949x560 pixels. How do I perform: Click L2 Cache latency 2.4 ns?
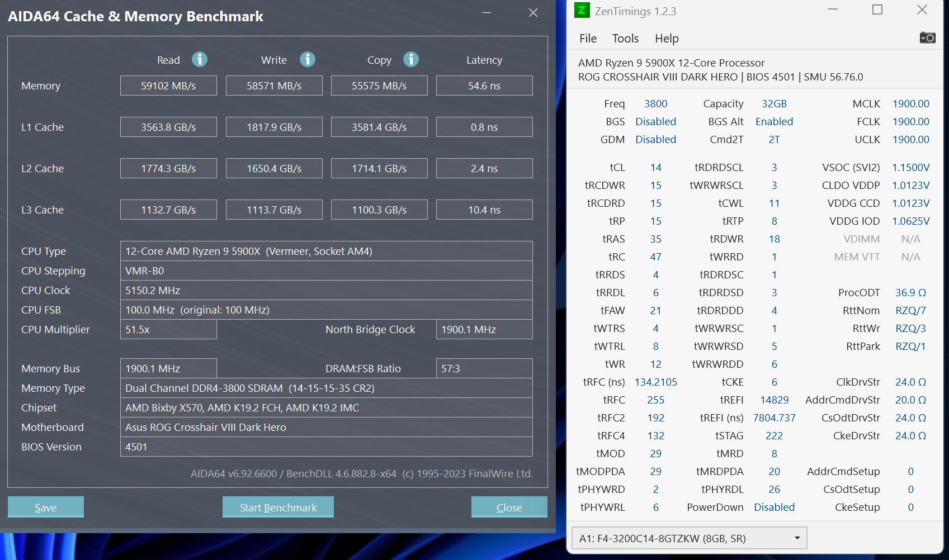coord(484,168)
